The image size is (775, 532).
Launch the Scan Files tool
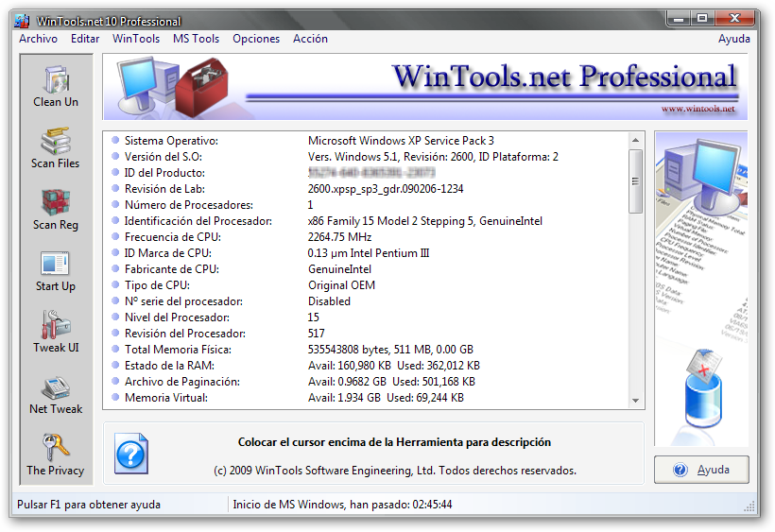click(x=56, y=147)
